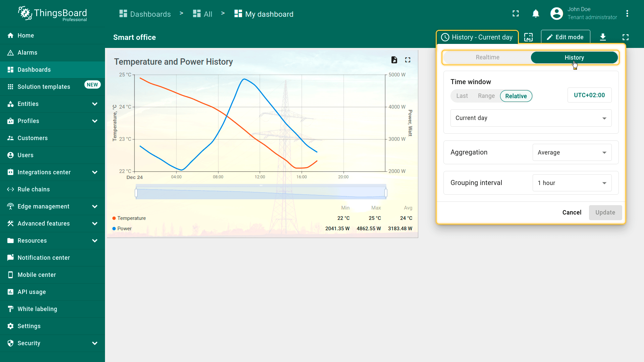Switch the time window to Realtime
The width and height of the screenshot is (644, 362).
tap(487, 57)
